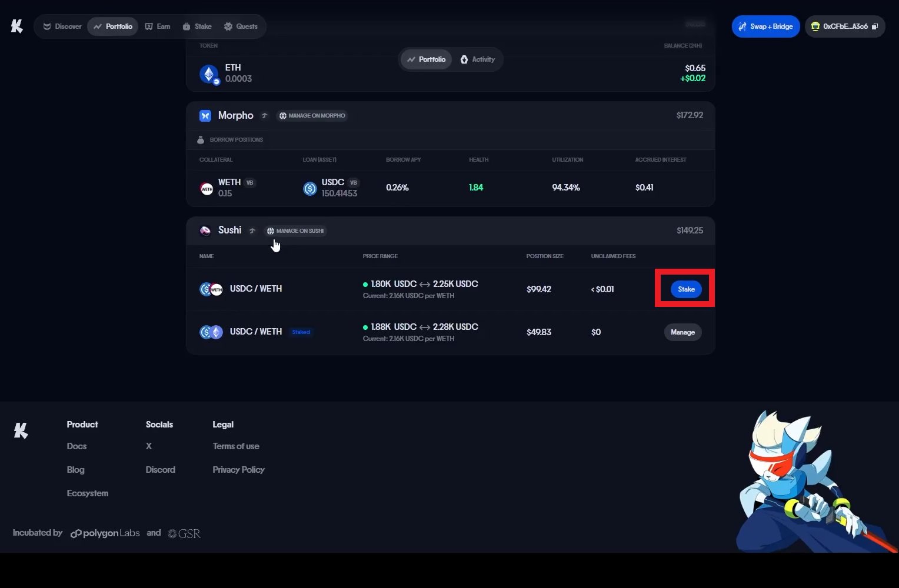Go to the Quests tab
899x588 pixels.
(241, 26)
